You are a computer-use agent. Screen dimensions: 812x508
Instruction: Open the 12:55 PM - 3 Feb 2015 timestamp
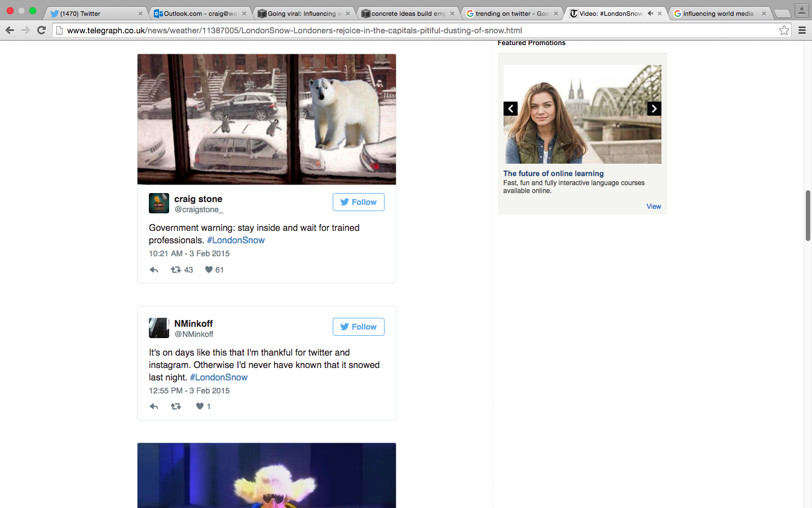[x=189, y=391]
